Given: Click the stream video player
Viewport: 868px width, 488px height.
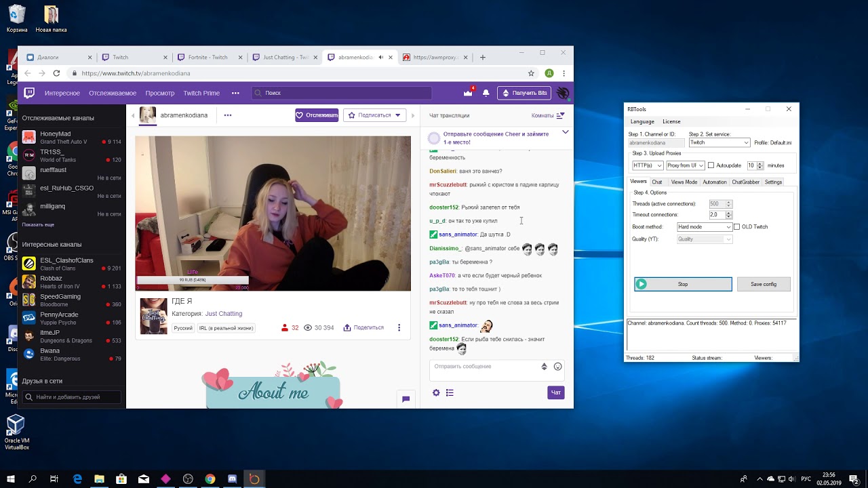Looking at the screenshot, I should [x=273, y=213].
